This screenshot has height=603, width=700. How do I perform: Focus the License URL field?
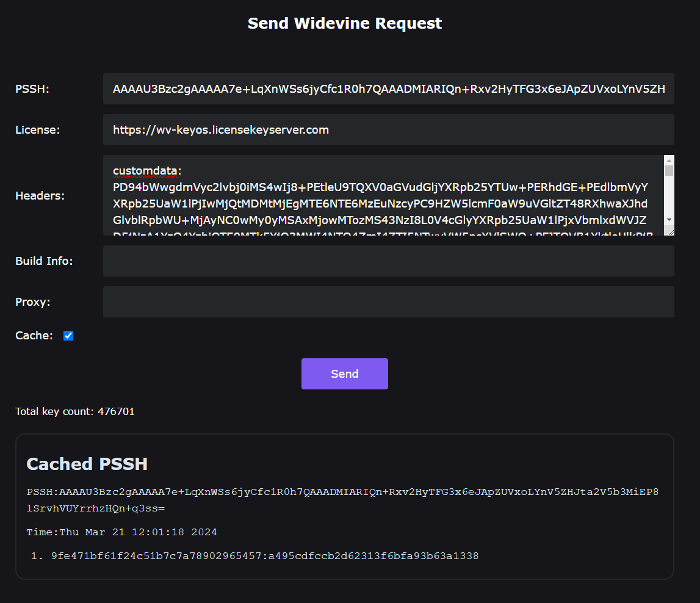coord(388,130)
